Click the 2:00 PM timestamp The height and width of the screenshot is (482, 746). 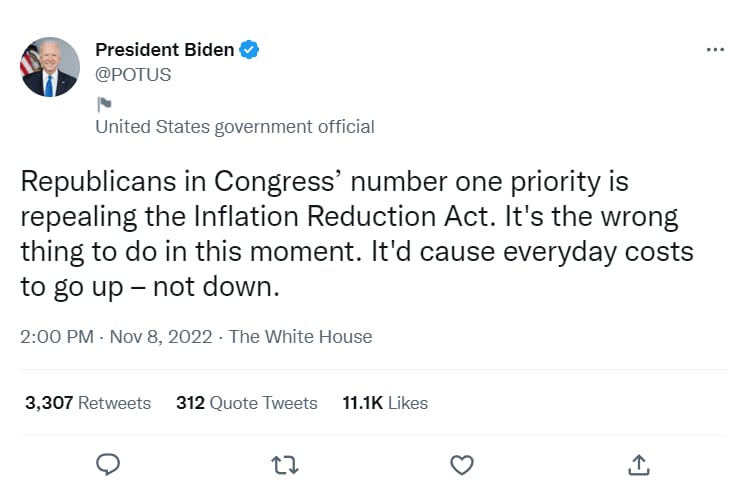click(57, 337)
